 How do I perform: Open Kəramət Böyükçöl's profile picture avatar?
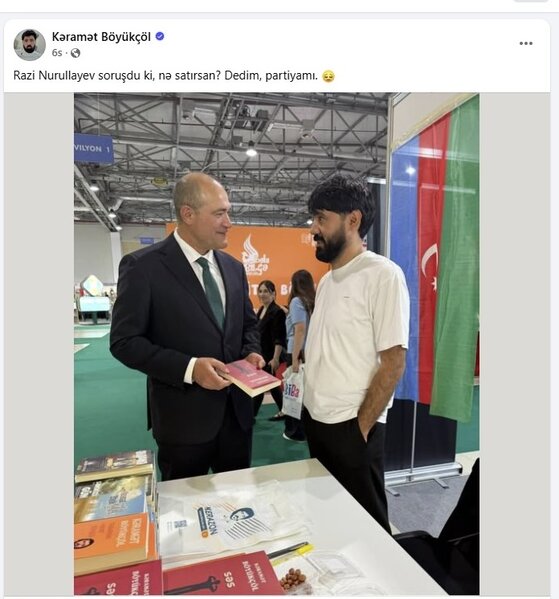click(29, 44)
